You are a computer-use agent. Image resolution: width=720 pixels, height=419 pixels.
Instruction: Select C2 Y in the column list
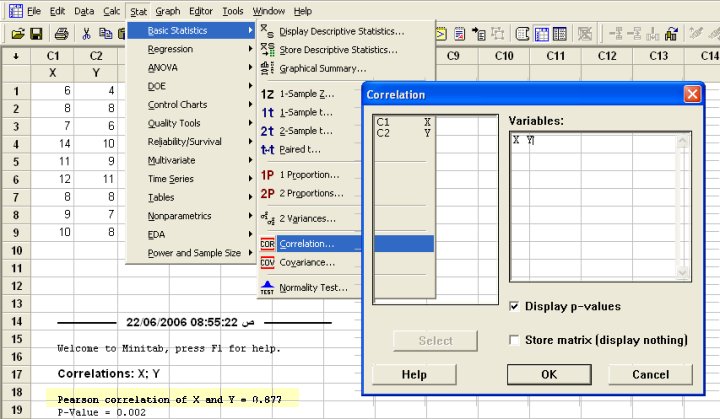(404, 133)
